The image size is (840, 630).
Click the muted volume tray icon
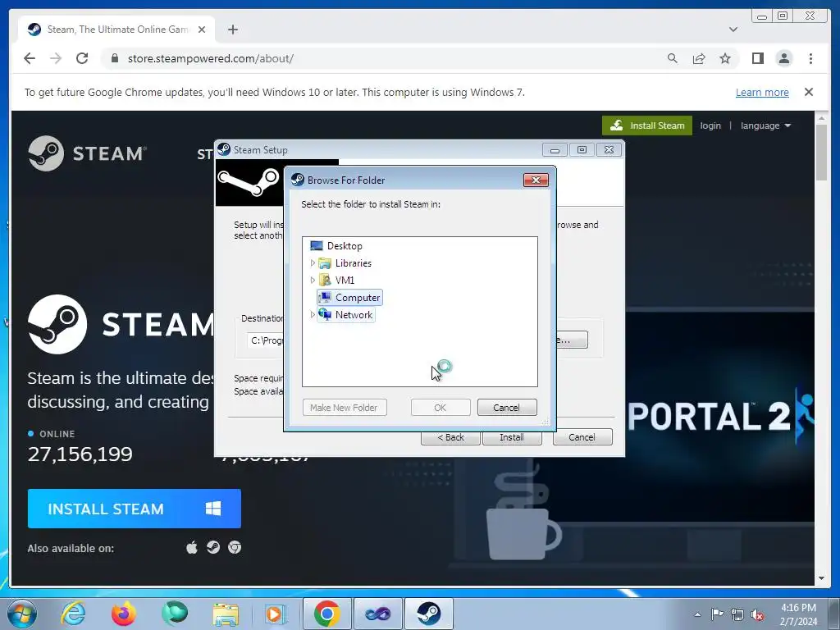click(757, 614)
